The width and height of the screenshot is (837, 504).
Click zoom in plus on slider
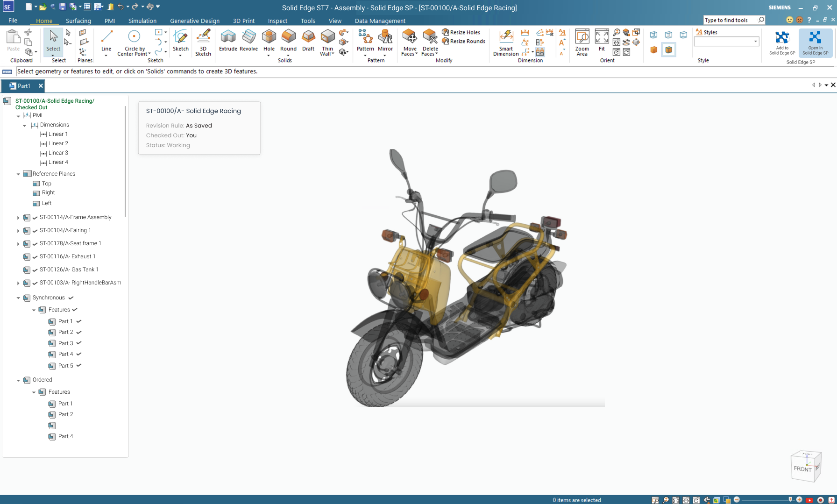(x=799, y=500)
